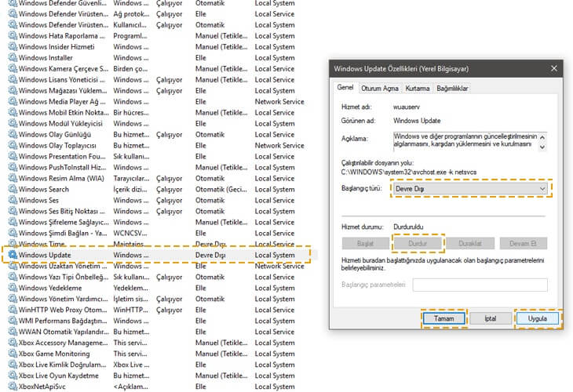The width and height of the screenshot is (573, 392).
Task: Click the gear icon beside Windows Ses
Action: pyautogui.click(x=13, y=200)
